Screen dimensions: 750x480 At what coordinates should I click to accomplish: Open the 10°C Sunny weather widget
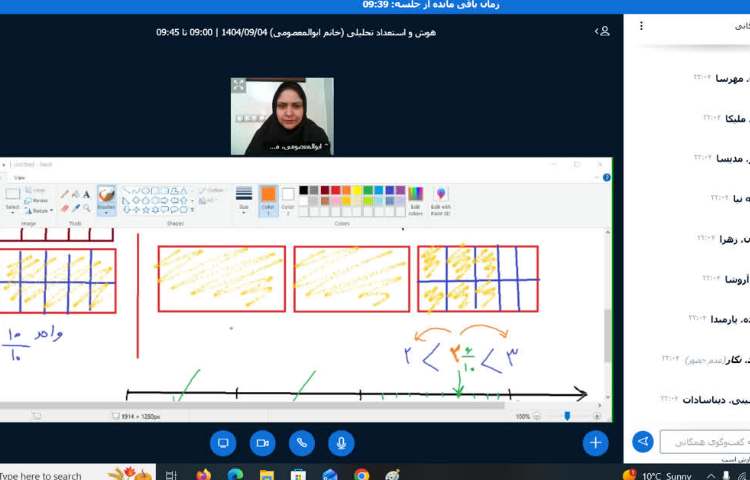click(657, 476)
